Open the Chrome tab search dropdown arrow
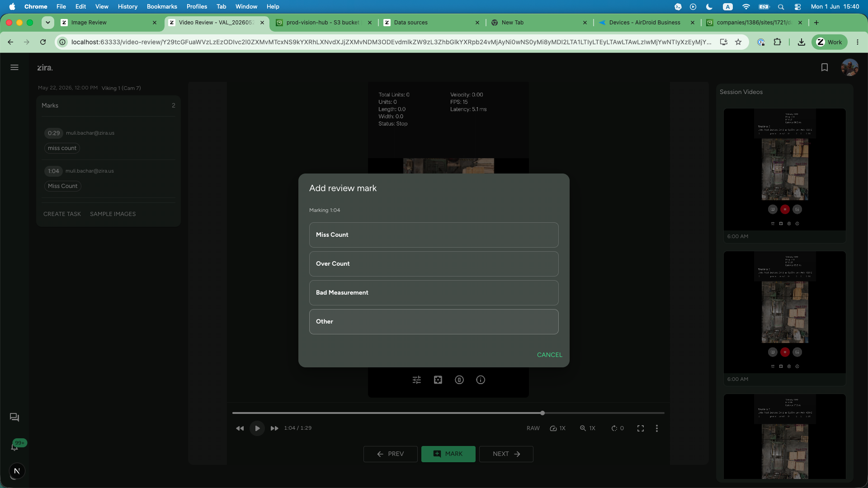This screenshot has height=488, width=868. coord(47,23)
